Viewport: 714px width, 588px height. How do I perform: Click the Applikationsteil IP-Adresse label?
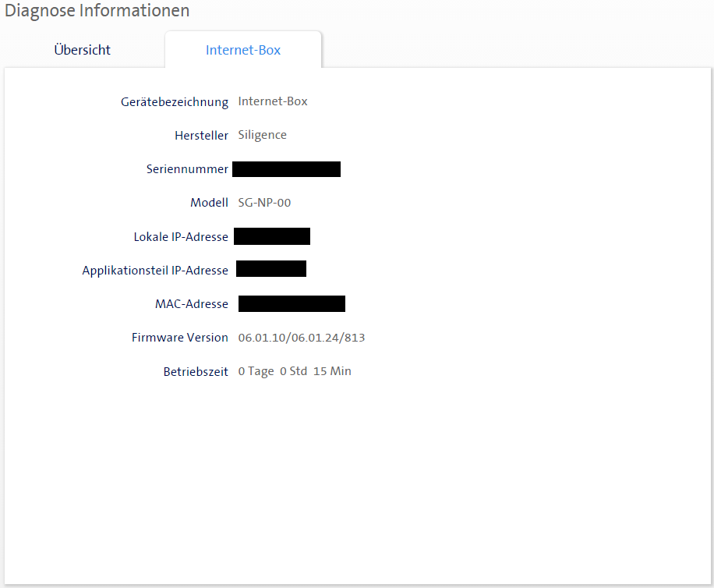155,271
